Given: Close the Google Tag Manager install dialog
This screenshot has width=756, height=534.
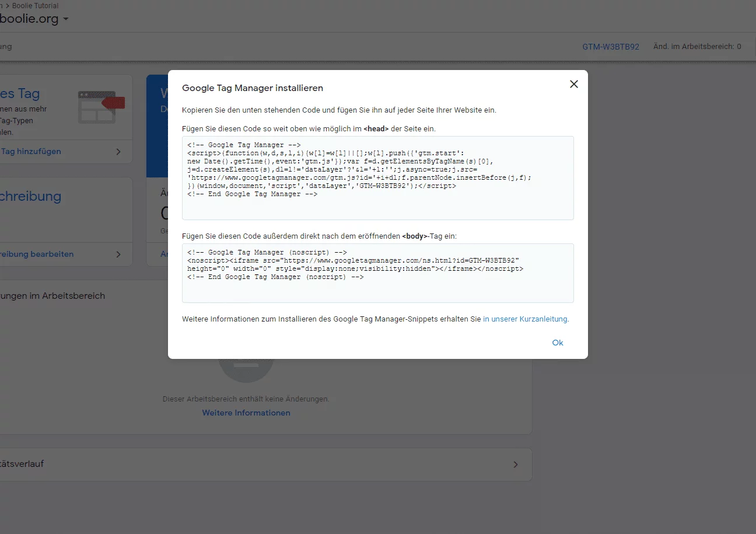Looking at the screenshot, I should coord(574,84).
